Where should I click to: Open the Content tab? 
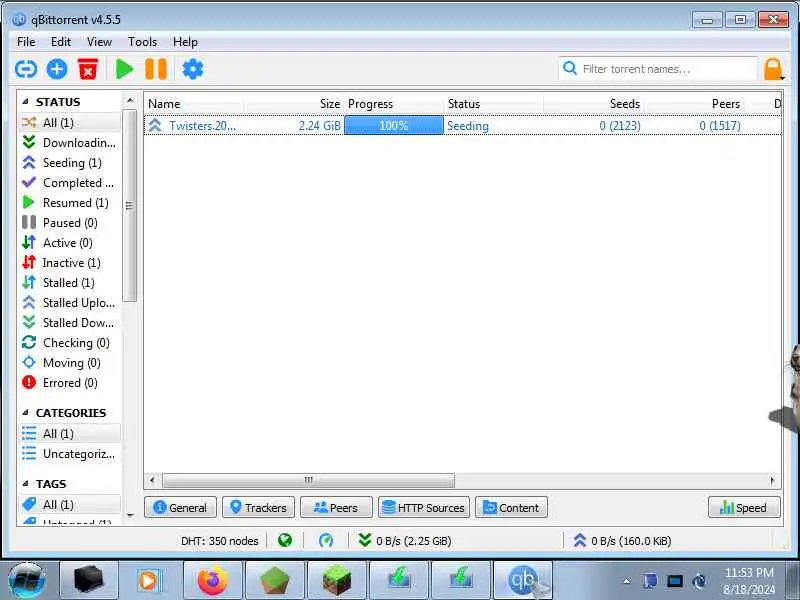pyautogui.click(x=511, y=508)
